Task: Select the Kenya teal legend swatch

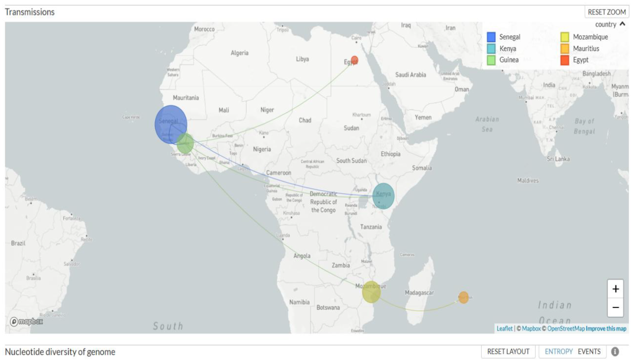Action: tap(491, 48)
